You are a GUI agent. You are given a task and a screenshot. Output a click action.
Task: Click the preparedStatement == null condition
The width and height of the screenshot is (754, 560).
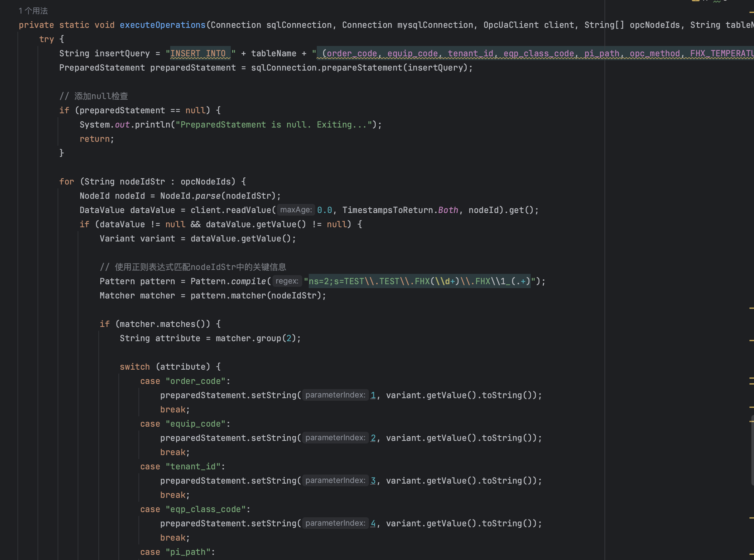click(x=142, y=110)
